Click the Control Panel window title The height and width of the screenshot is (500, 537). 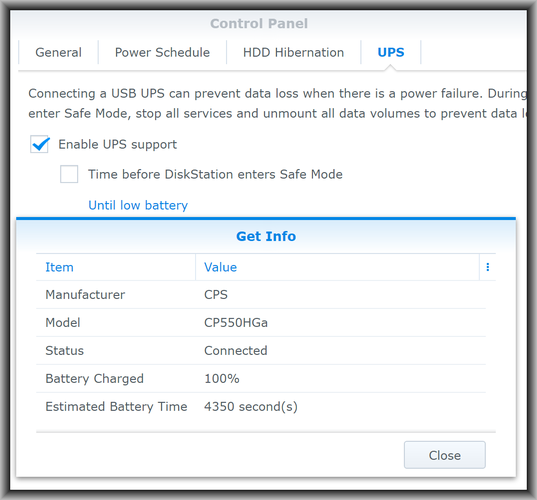(259, 24)
